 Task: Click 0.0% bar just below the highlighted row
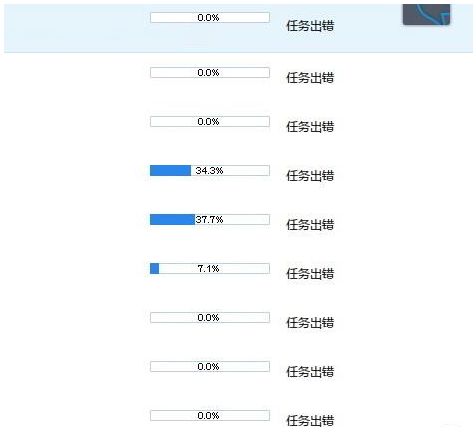click(x=210, y=72)
